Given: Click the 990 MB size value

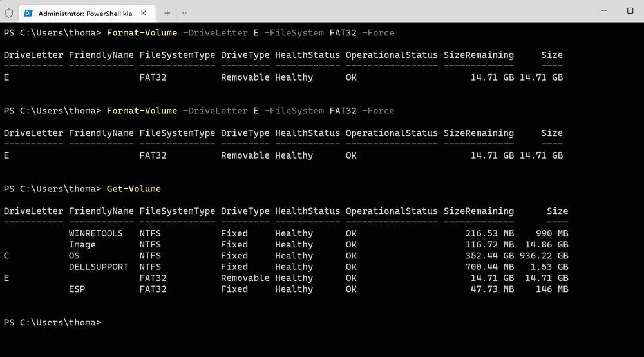Looking at the screenshot, I should point(552,233).
